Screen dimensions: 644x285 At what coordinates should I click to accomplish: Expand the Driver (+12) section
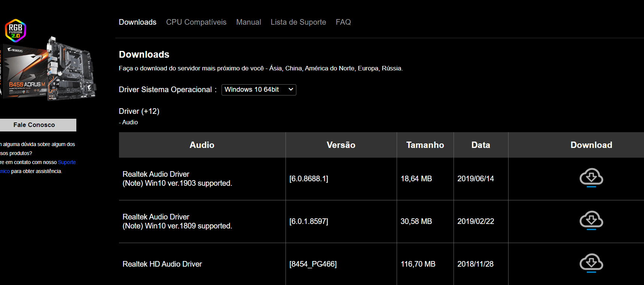click(x=139, y=111)
